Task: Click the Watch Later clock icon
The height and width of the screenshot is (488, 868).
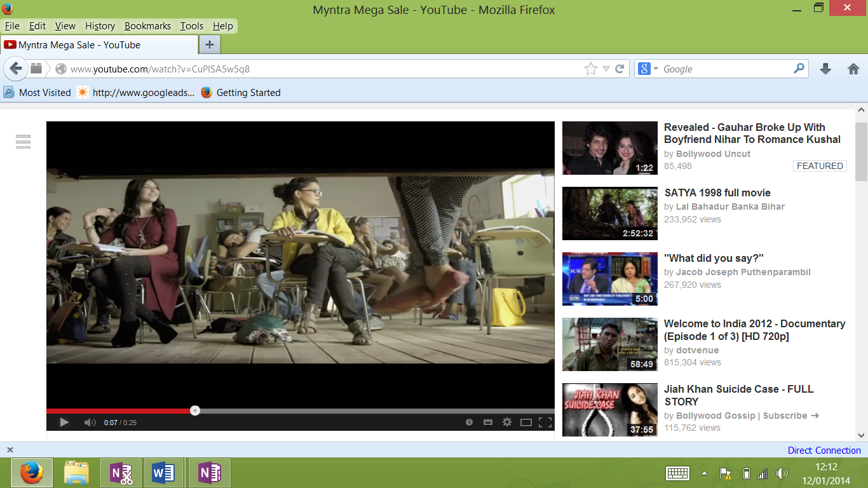Action: (x=469, y=423)
